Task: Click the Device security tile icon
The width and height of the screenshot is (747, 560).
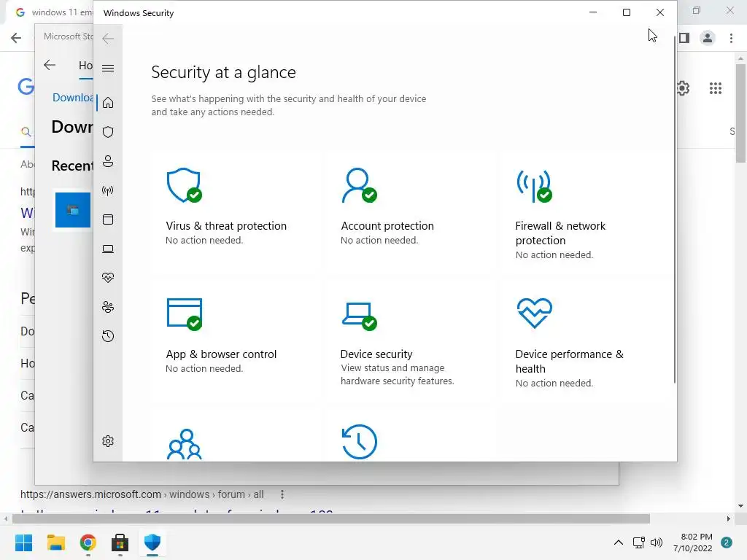Action: pyautogui.click(x=359, y=316)
